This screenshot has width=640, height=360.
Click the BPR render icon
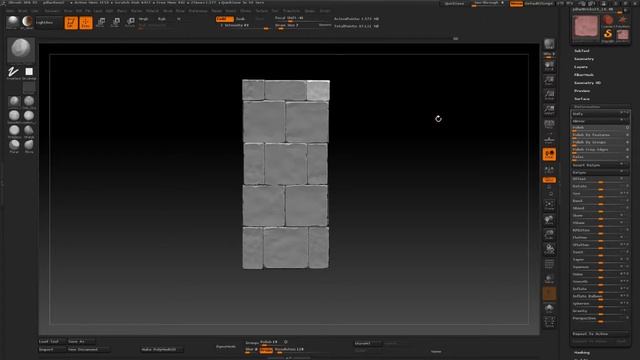click(x=549, y=44)
